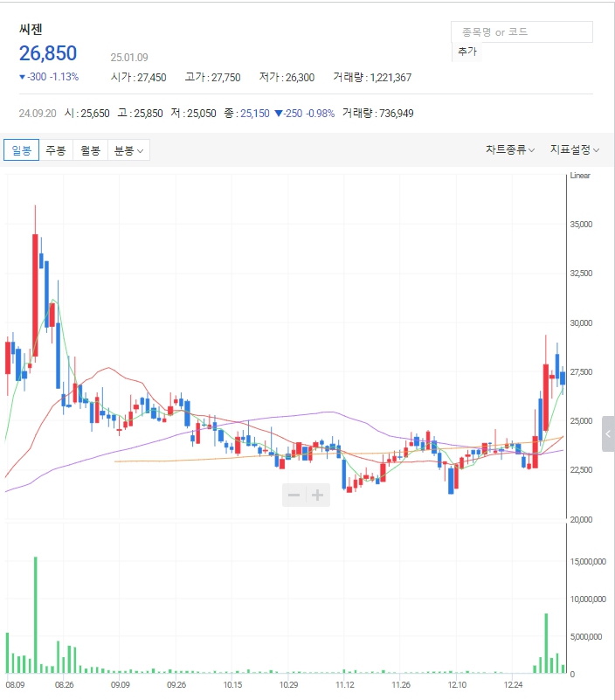This screenshot has width=615, height=700.
Task: Click the 11.12 date axis label
Action: coord(345,685)
